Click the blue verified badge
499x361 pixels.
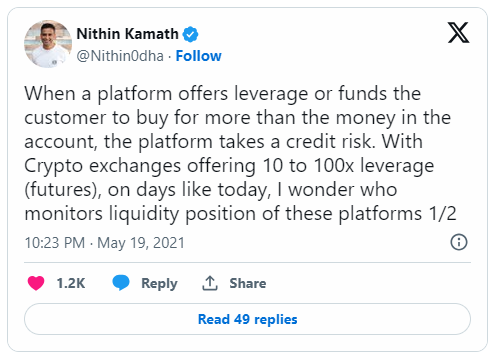(190, 34)
